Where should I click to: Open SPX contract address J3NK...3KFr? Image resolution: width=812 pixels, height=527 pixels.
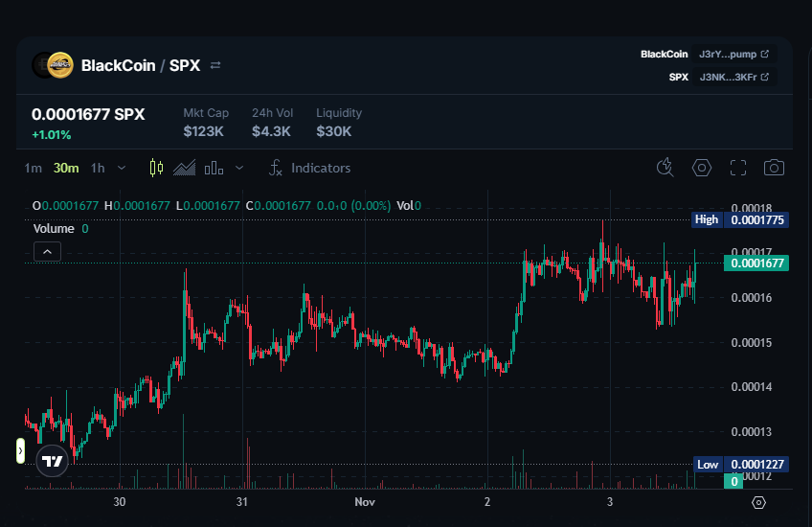coord(733,77)
